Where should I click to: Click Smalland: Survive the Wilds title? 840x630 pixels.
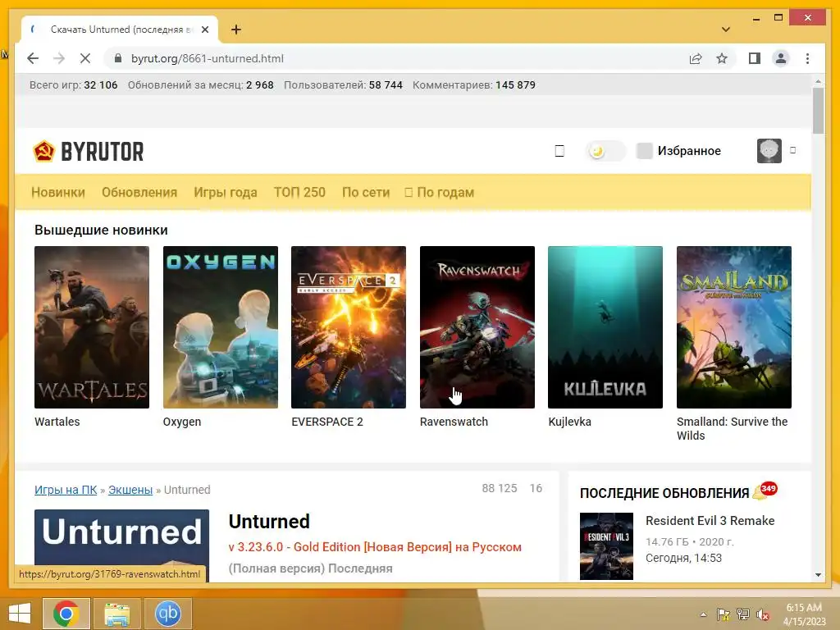[732, 428]
